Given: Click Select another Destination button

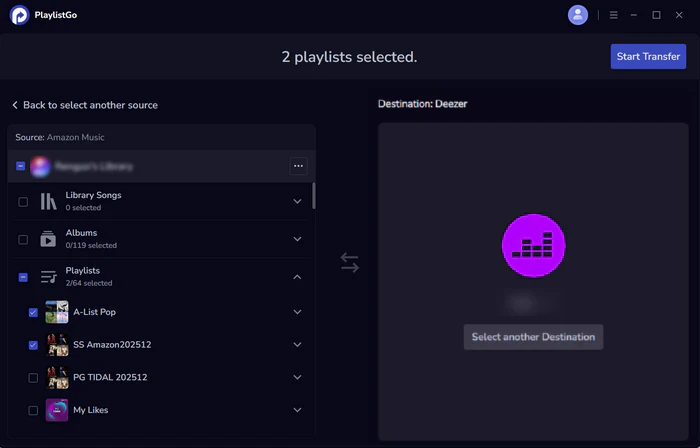Looking at the screenshot, I should [x=533, y=337].
